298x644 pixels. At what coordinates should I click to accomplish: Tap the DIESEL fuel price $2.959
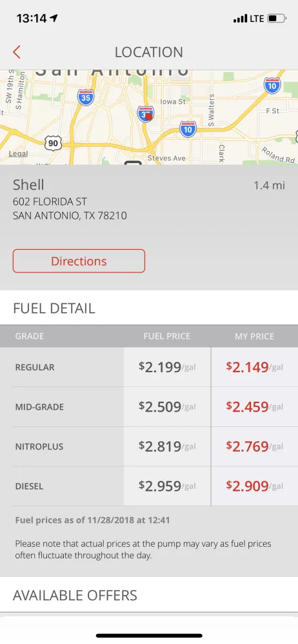(x=167, y=486)
